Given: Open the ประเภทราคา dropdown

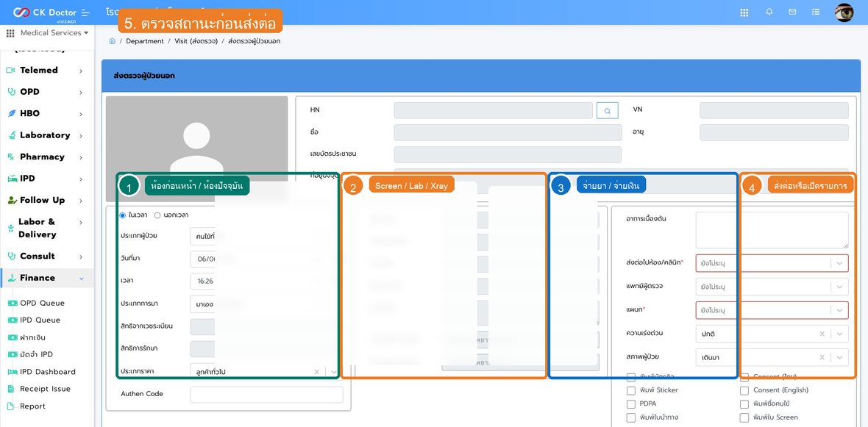Looking at the screenshot, I should (x=266, y=372).
